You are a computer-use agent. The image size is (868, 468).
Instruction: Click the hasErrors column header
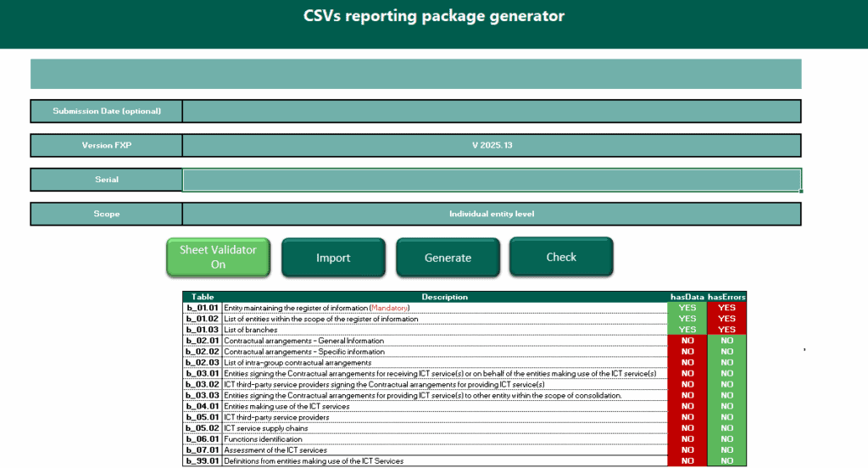726,297
